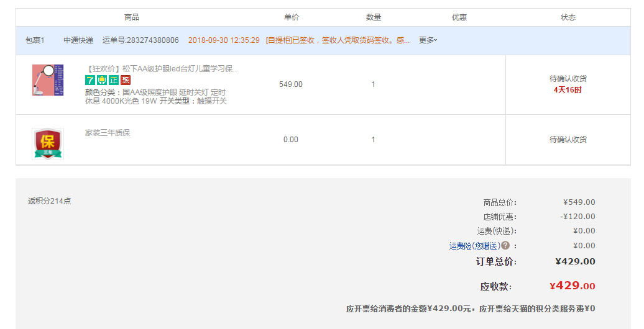This screenshot has width=644, height=329.
Task: Click the 商品 column header
Action: 132,17
